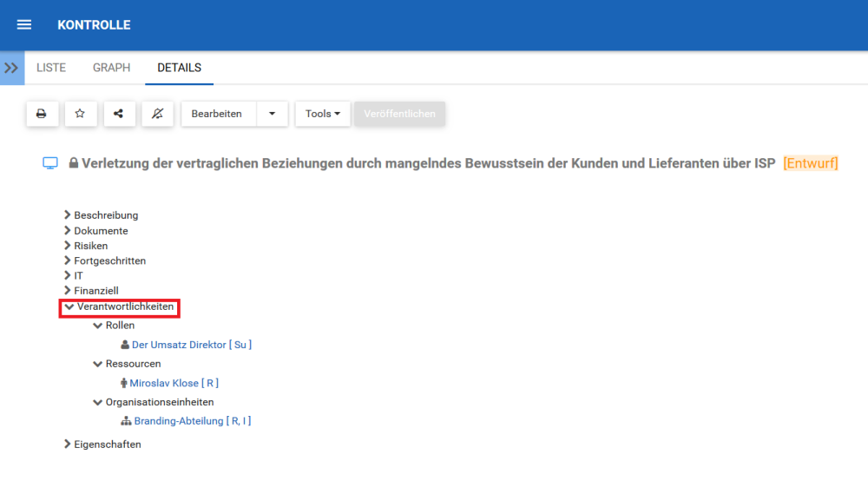
Task: Mark as favorite with star icon
Action: (x=80, y=114)
